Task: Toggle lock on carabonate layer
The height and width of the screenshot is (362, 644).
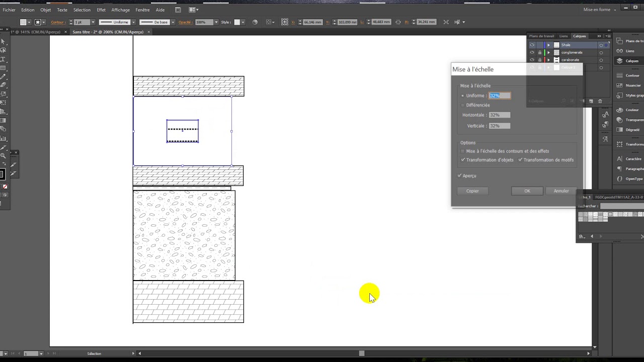Action: tap(540, 60)
